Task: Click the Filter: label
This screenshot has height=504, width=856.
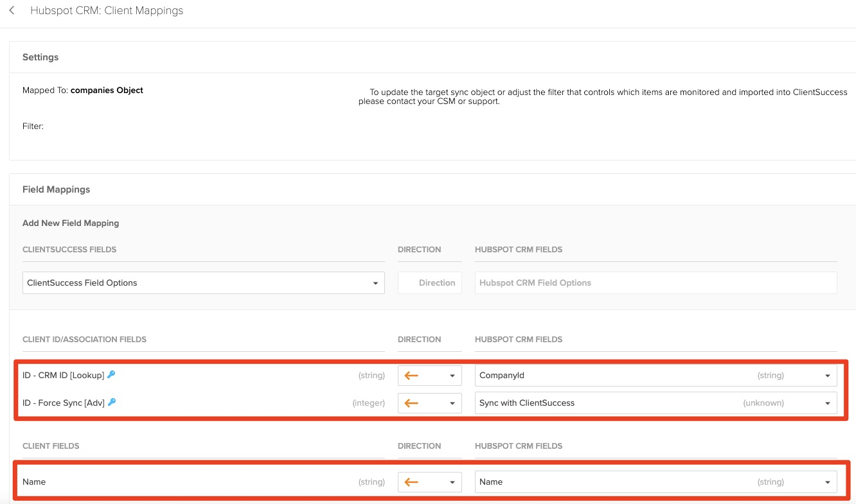Action: [33, 126]
